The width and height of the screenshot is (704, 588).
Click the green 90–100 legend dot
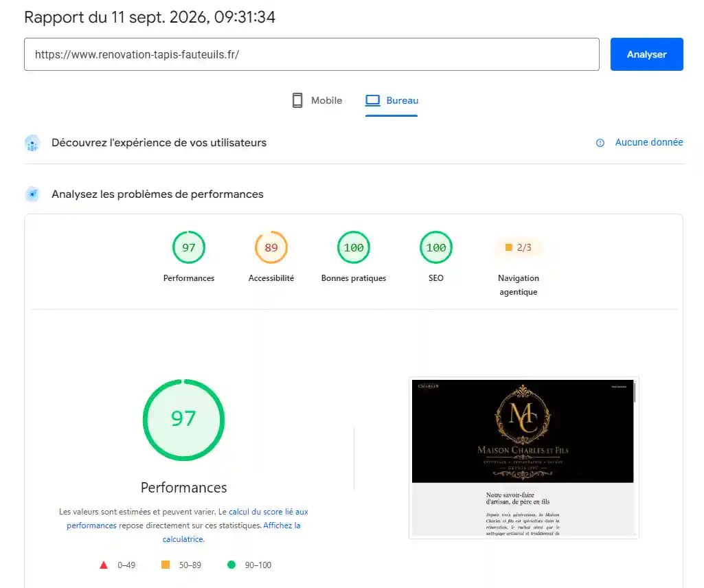point(231,565)
